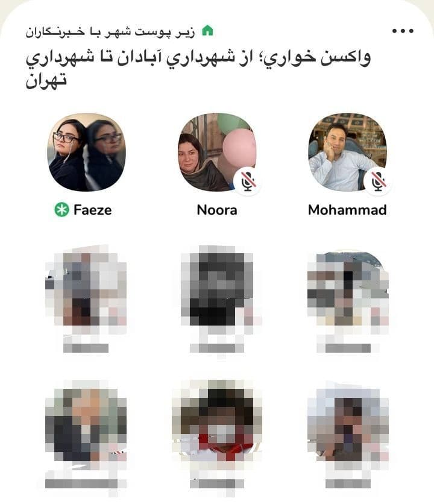Viewport: 434px width, 504px height.
Task: Select the Noora name label
Action: pos(217,210)
